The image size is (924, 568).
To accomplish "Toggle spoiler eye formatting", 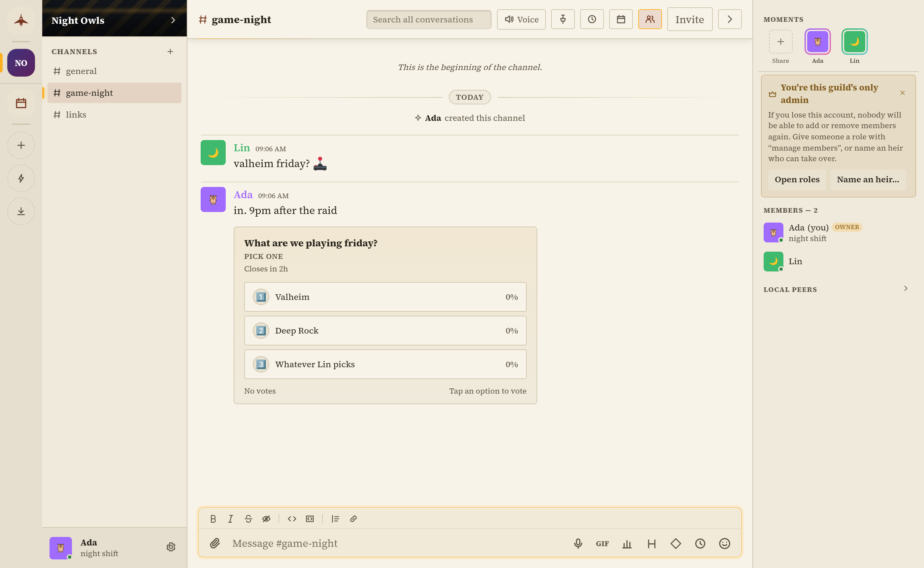I will pyautogui.click(x=266, y=518).
